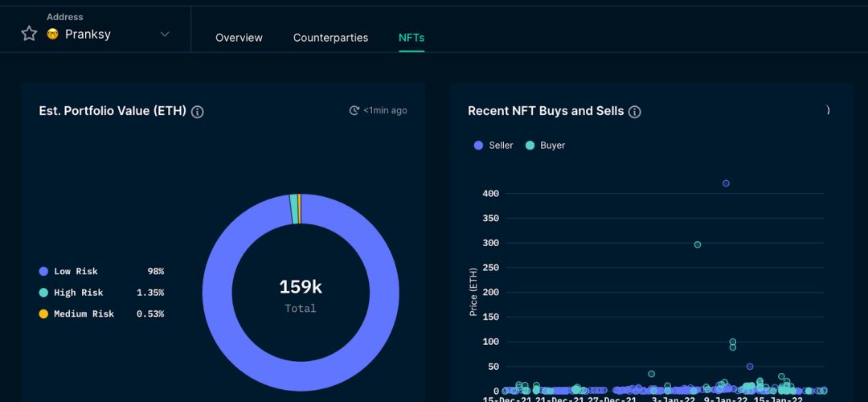Image resolution: width=868 pixels, height=402 pixels.
Task: Click the 420 ETH seller data point
Action: pyautogui.click(x=726, y=183)
